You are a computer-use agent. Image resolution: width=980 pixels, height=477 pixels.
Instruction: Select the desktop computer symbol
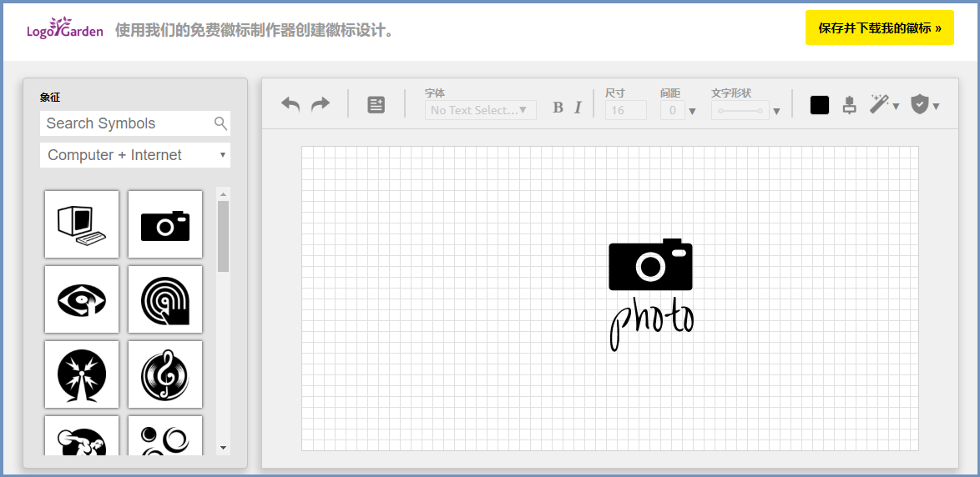pos(82,224)
